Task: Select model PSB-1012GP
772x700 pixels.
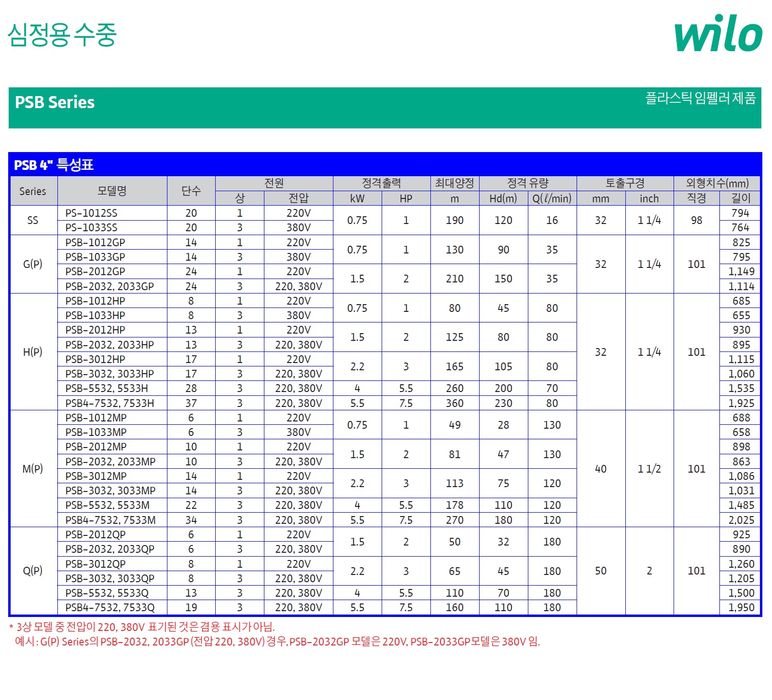Action: (x=95, y=242)
